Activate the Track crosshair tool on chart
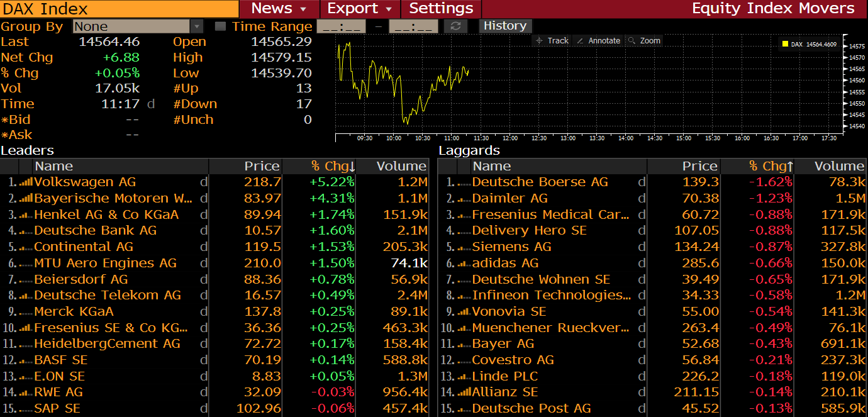This screenshot has width=868, height=417. click(551, 41)
